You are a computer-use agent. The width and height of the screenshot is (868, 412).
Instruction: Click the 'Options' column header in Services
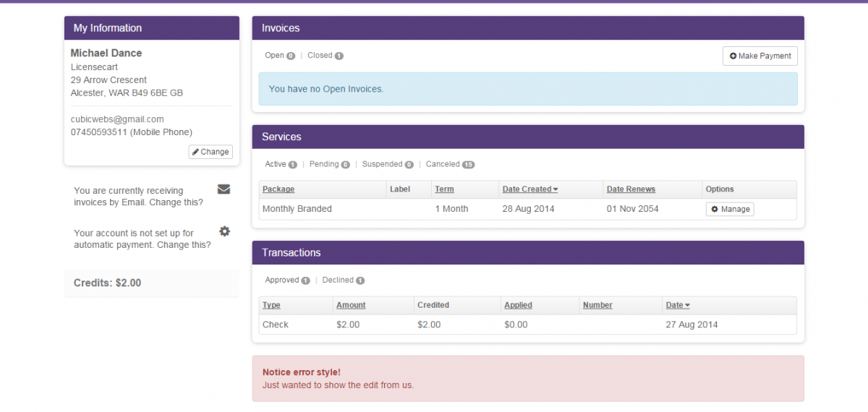point(720,189)
